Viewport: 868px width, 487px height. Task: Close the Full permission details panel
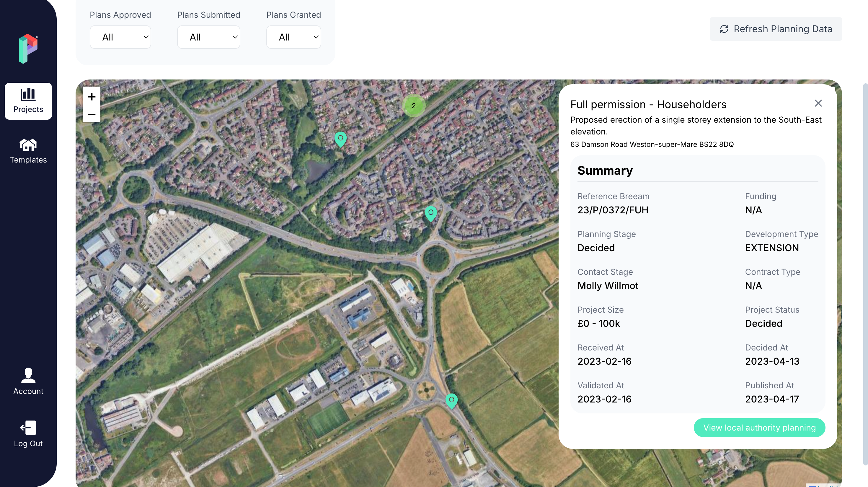click(818, 103)
